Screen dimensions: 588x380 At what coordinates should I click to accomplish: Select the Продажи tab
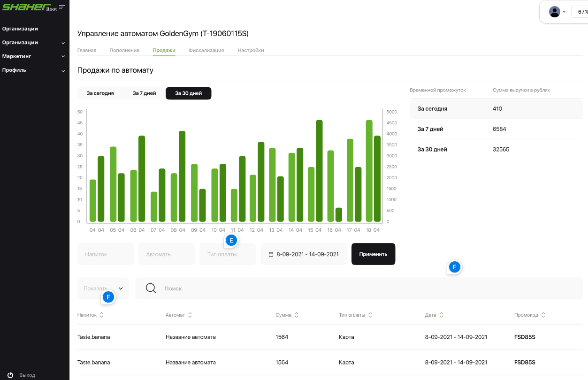(164, 50)
